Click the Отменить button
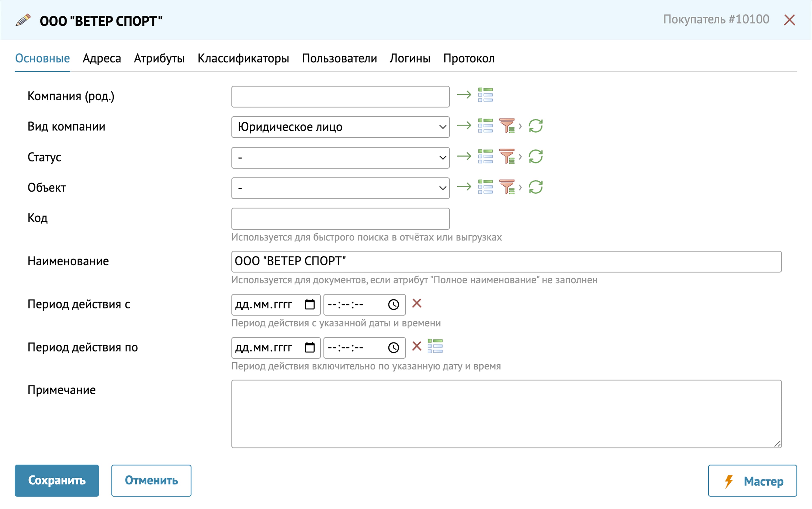This screenshot has width=812, height=509. click(x=151, y=480)
